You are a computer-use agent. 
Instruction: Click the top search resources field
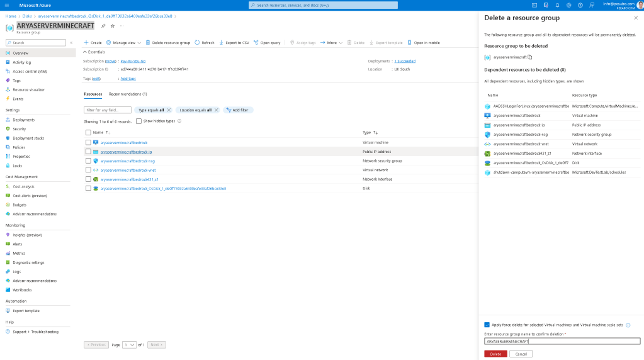pos(323,5)
